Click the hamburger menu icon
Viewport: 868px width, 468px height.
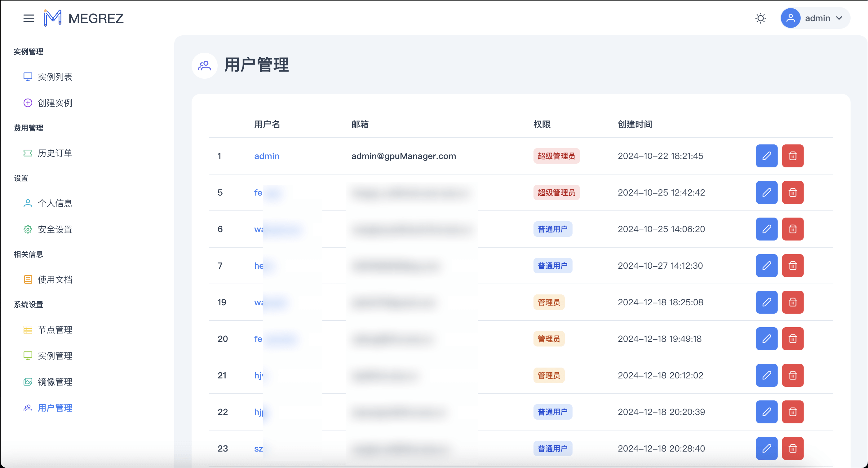(x=29, y=18)
